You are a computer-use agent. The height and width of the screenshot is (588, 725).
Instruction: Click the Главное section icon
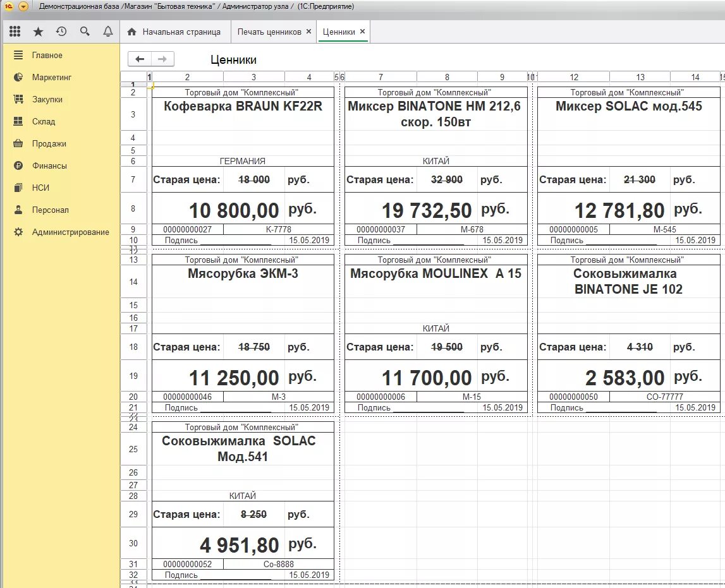(18, 55)
